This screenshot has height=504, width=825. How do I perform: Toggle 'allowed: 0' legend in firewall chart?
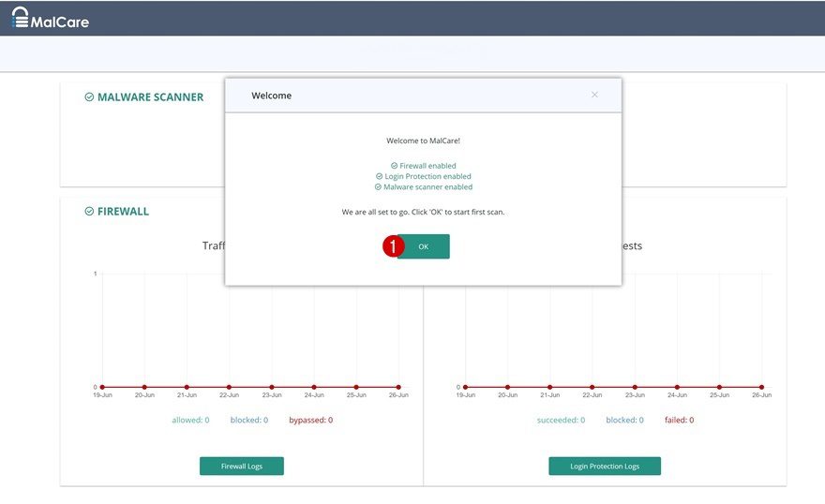(x=190, y=420)
